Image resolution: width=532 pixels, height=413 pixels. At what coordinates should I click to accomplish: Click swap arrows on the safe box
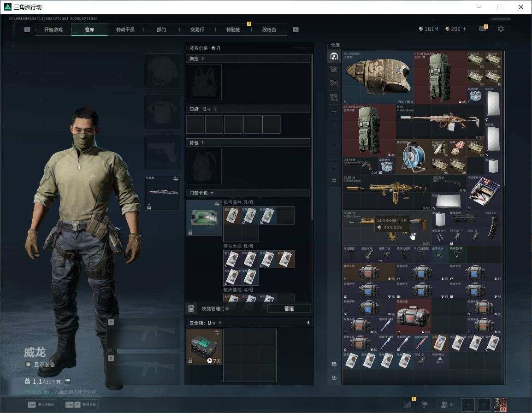217,333
